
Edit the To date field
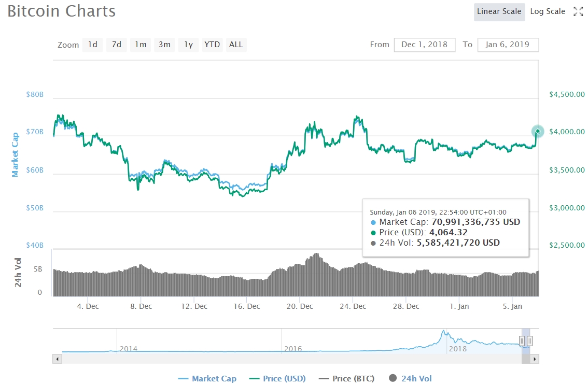[508, 45]
